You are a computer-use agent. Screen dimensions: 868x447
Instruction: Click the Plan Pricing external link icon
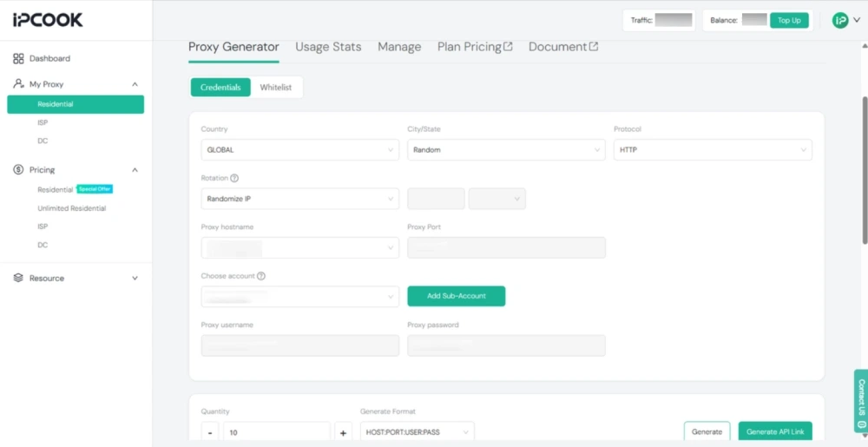508,47
